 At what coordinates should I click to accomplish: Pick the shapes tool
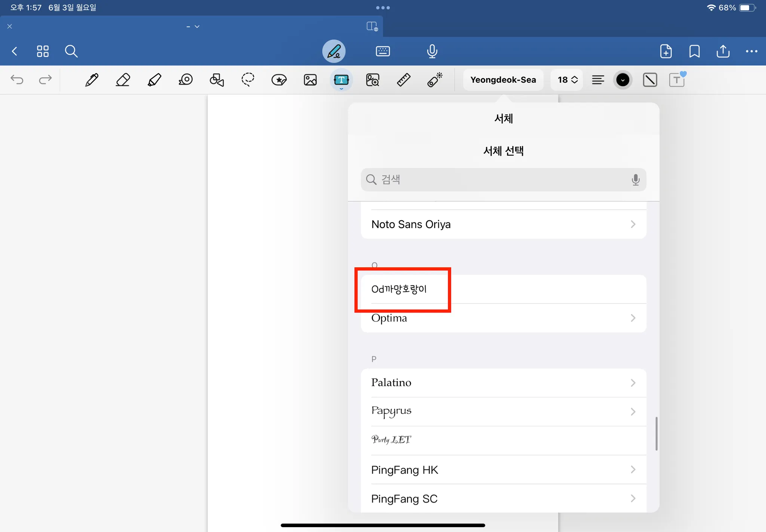click(x=217, y=80)
